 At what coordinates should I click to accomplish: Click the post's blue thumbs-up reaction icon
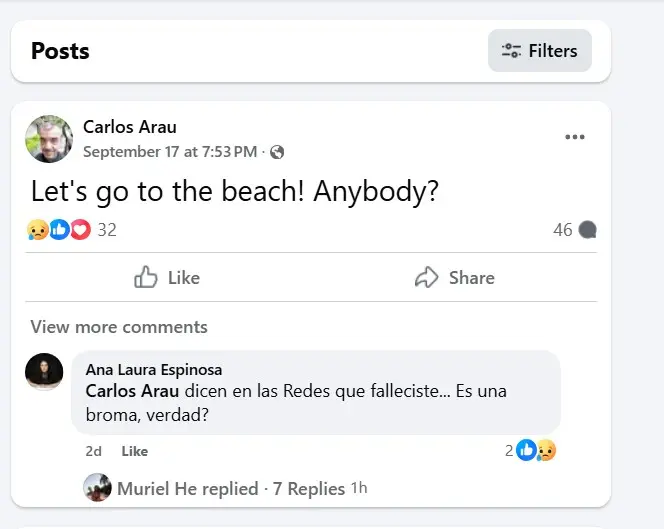click(x=59, y=230)
